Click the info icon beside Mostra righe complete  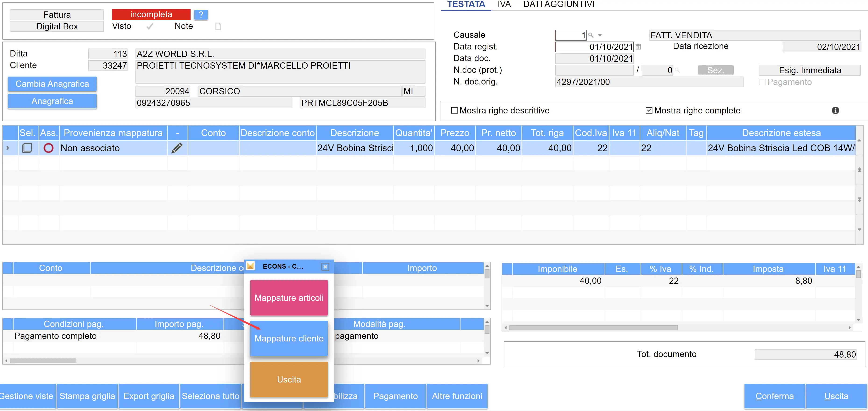click(835, 110)
